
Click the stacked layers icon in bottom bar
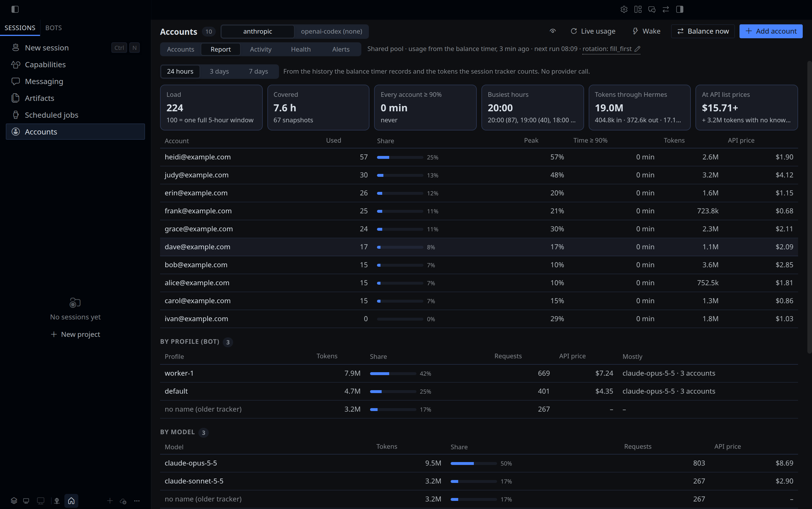pyautogui.click(x=14, y=501)
